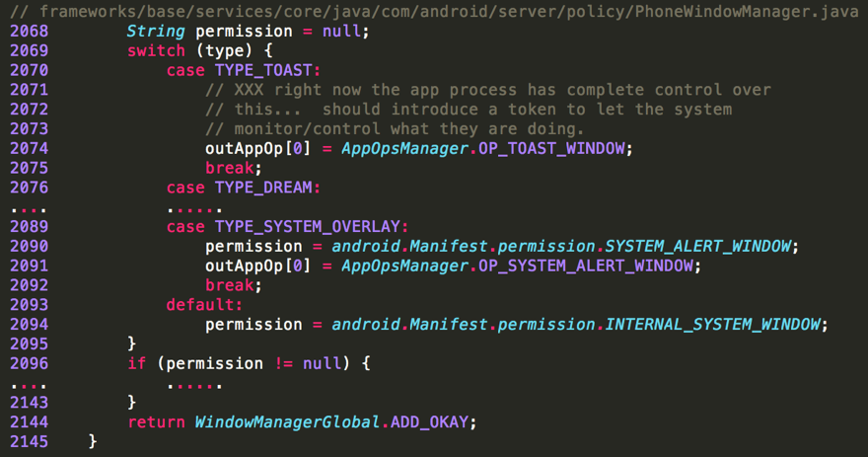Click the default keyword on line 2093
868x457 pixels.
pos(203,304)
